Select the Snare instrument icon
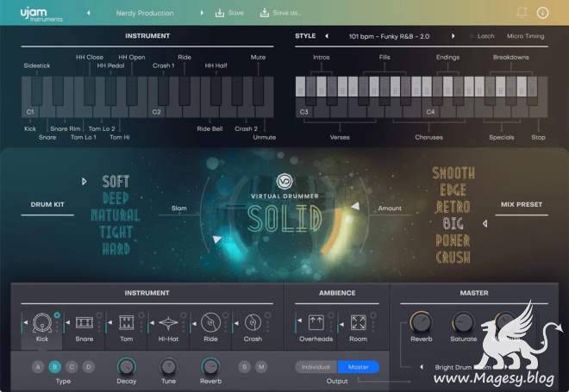This screenshot has width=569, height=392. coord(84,323)
